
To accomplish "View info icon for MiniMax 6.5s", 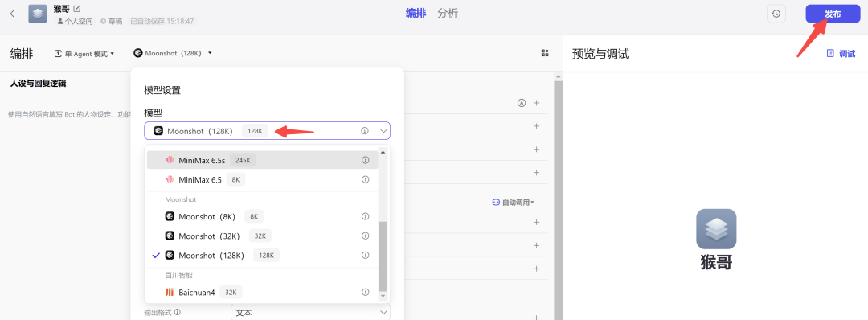I will [366, 160].
